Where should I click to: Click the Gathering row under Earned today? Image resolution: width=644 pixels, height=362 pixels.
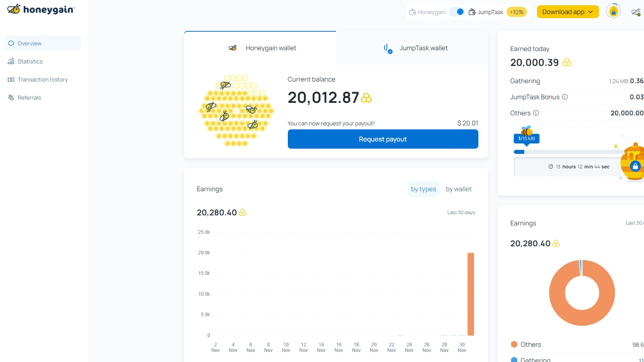point(577,81)
